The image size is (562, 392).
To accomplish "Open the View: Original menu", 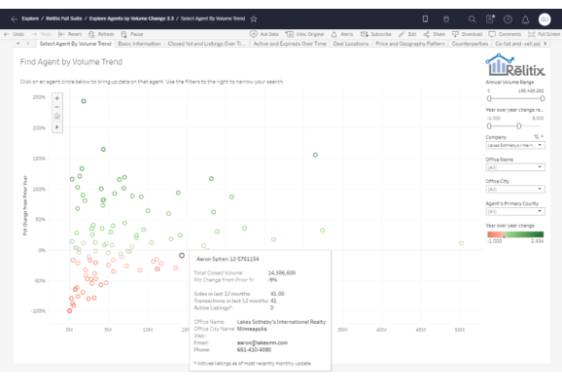I will [x=304, y=34].
